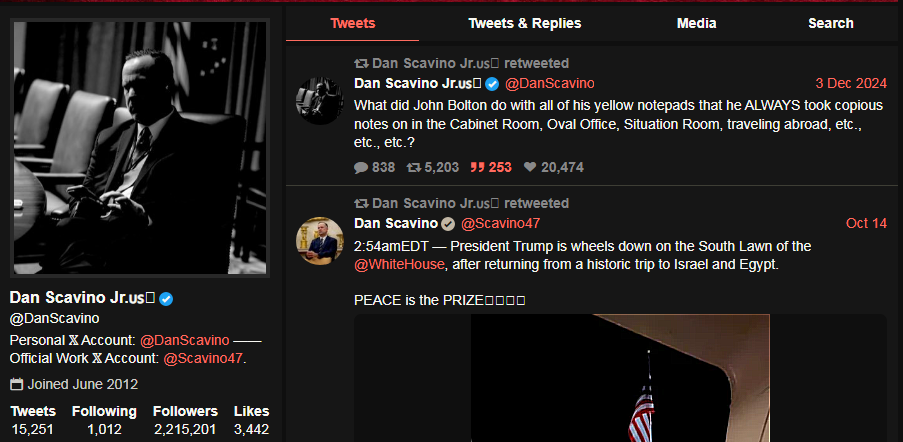This screenshot has width=903, height=442.
Task: Click the quote icon showing 253
Action: click(x=477, y=168)
